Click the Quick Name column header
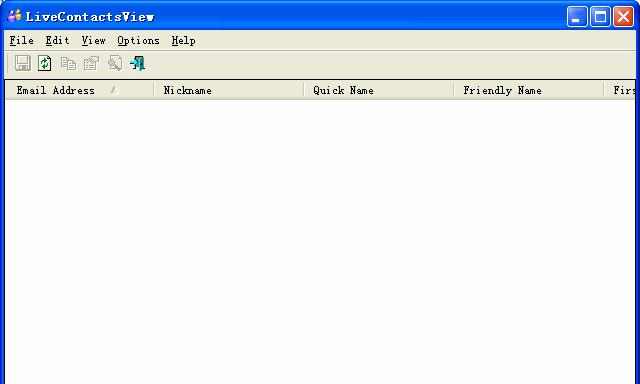The width and height of the screenshot is (640, 384). tap(379, 90)
